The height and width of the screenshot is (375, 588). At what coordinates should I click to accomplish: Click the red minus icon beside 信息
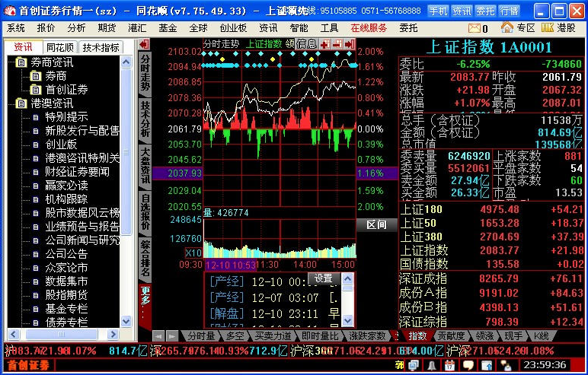click(337, 45)
